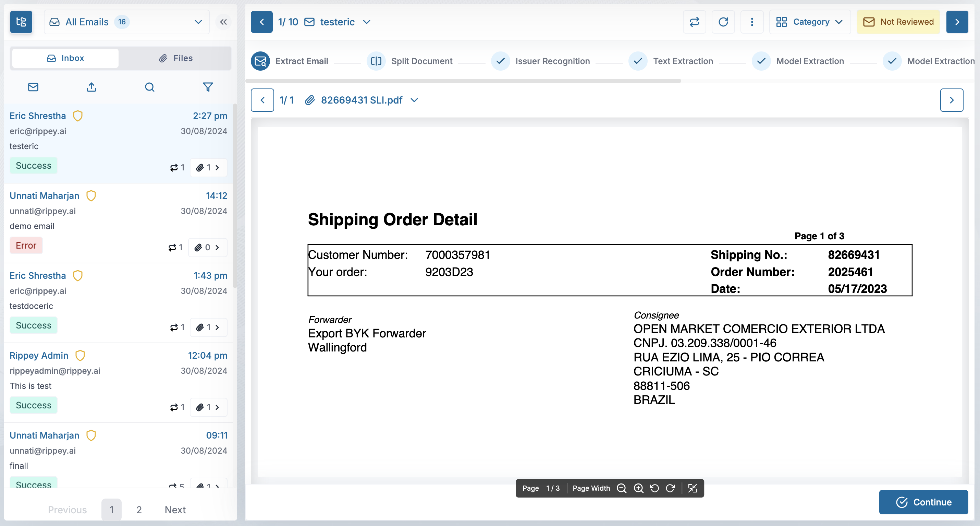Zoom in on the PDF document
Viewport: 980px width, 526px height.
pos(638,488)
